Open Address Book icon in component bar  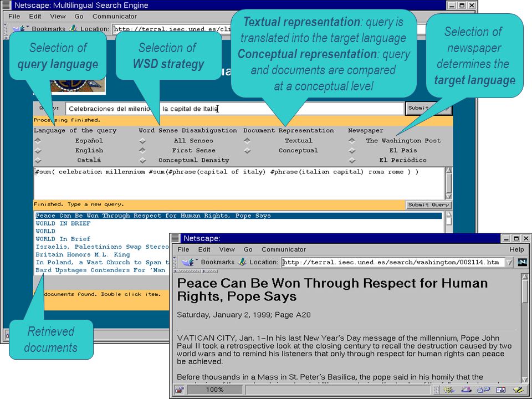(501, 390)
